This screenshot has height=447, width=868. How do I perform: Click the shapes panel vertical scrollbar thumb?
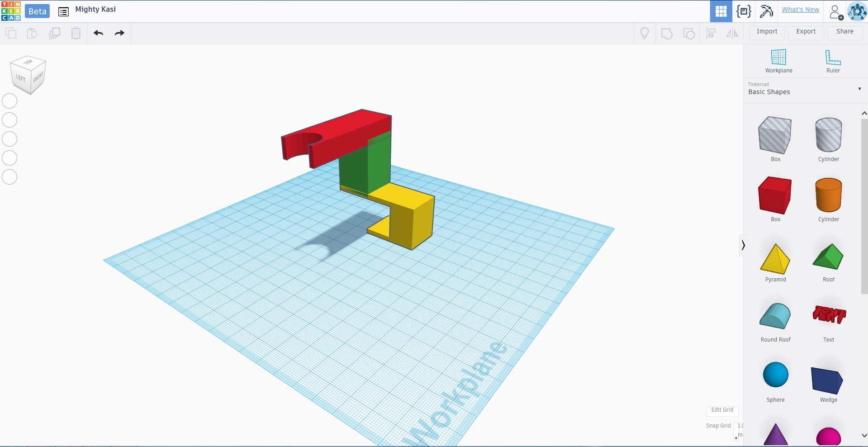[864, 206]
